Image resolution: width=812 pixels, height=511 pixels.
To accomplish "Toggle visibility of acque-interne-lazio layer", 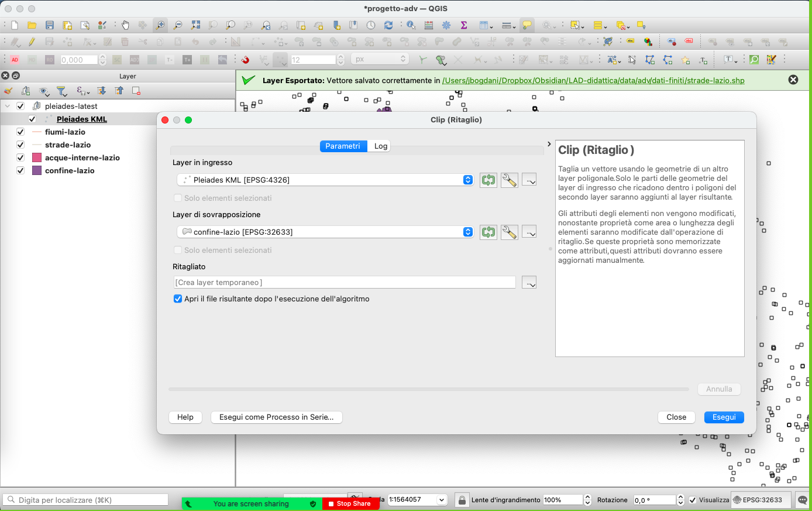I will click(x=20, y=157).
